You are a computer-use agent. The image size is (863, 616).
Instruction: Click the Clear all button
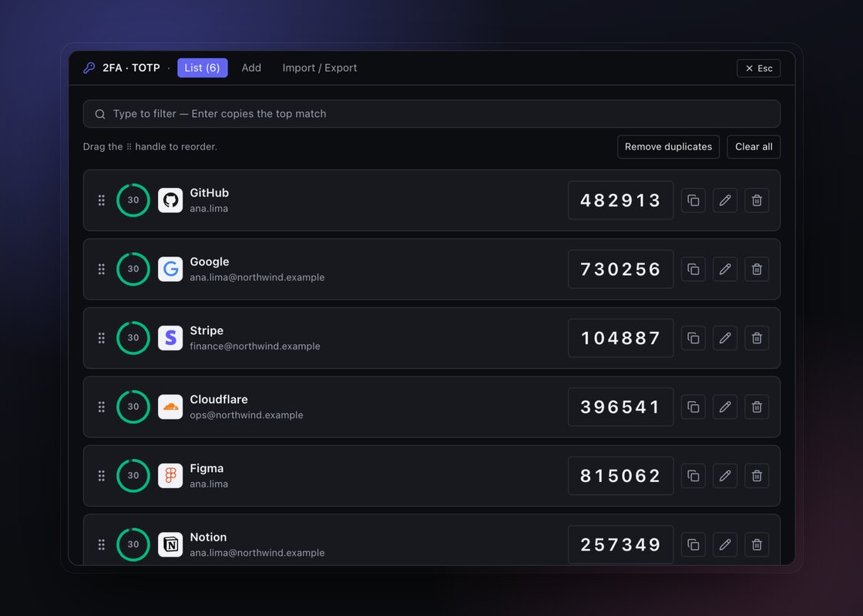click(754, 147)
